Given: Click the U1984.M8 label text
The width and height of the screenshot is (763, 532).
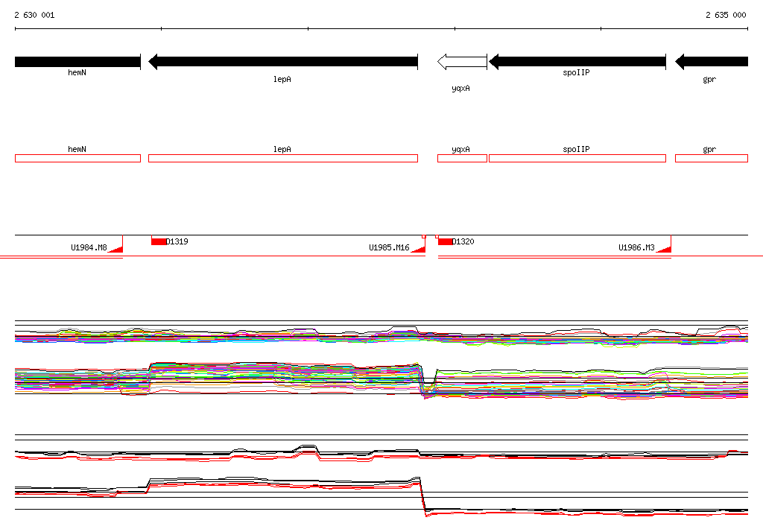Looking at the screenshot, I should coord(89,247).
